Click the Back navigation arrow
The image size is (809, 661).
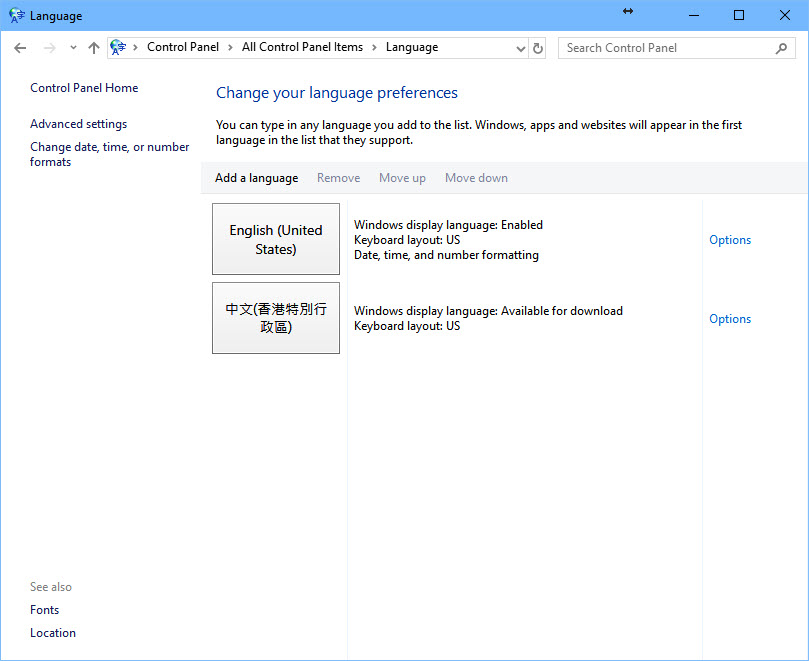click(x=20, y=48)
